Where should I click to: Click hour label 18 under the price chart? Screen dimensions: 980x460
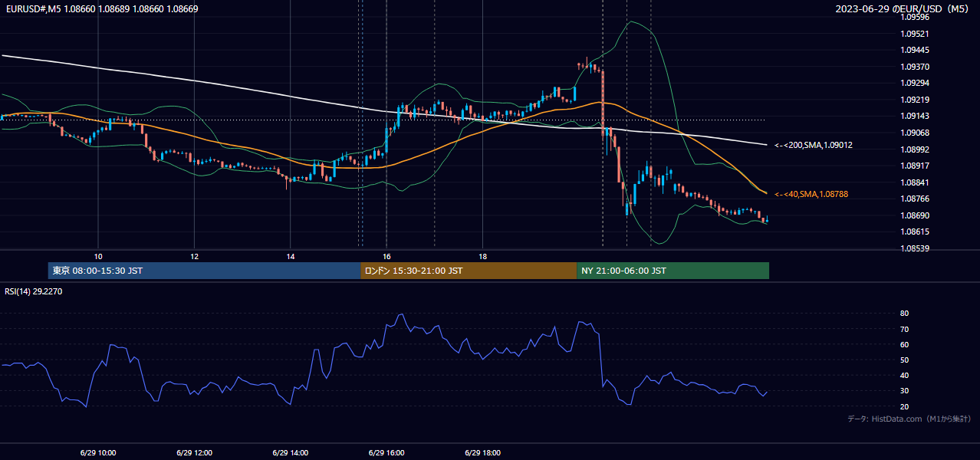(482, 256)
